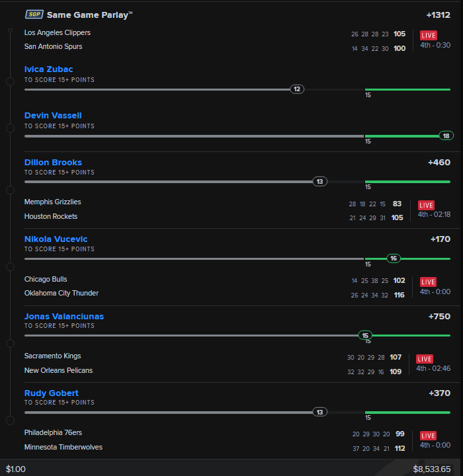
Task: Click the +460 odds for Dillon Brooks
Action: [x=439, y=163]
